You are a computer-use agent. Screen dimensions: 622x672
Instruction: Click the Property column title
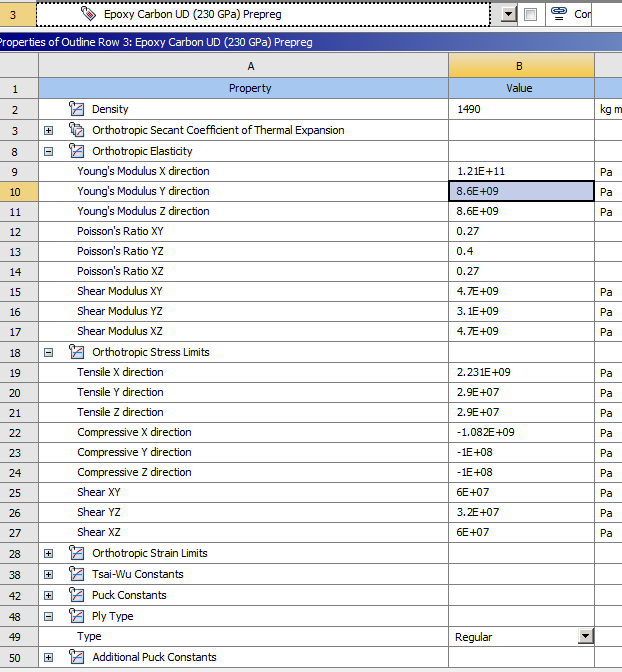pyautogui.click(x=243, y=88)
